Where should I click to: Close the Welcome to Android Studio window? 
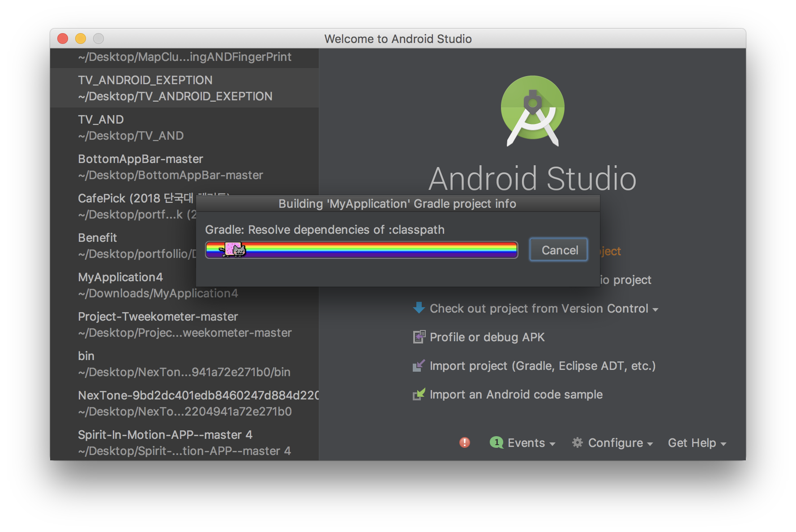(x=63, y=39)
